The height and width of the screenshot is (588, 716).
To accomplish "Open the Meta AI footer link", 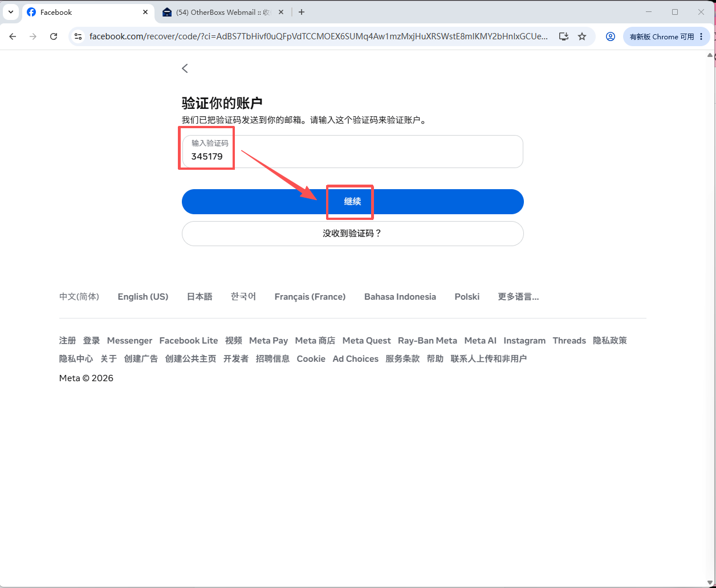I will click(481, 341).
